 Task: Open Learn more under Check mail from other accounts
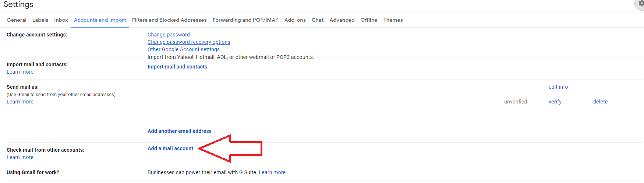20,157
